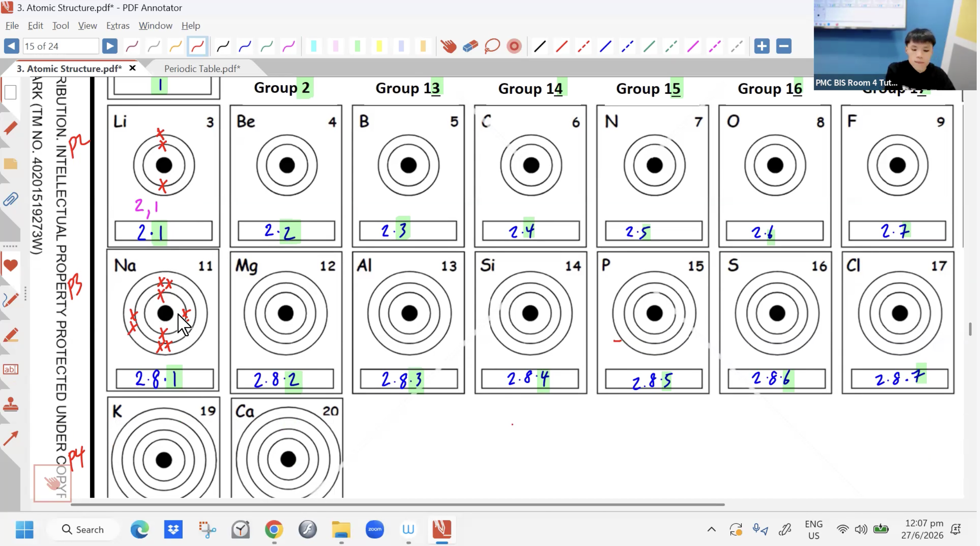This screenshot has height=546, width=980.
Task: Select the black curved pen preset
Action: (223, 46)
